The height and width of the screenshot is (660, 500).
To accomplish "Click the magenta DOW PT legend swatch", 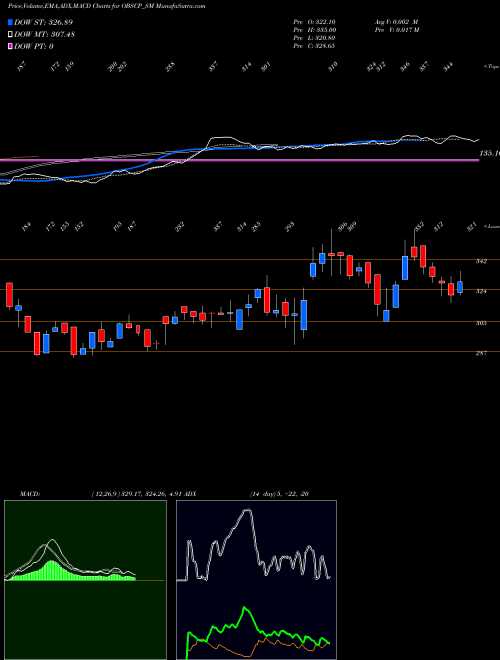I will (11, 46).
